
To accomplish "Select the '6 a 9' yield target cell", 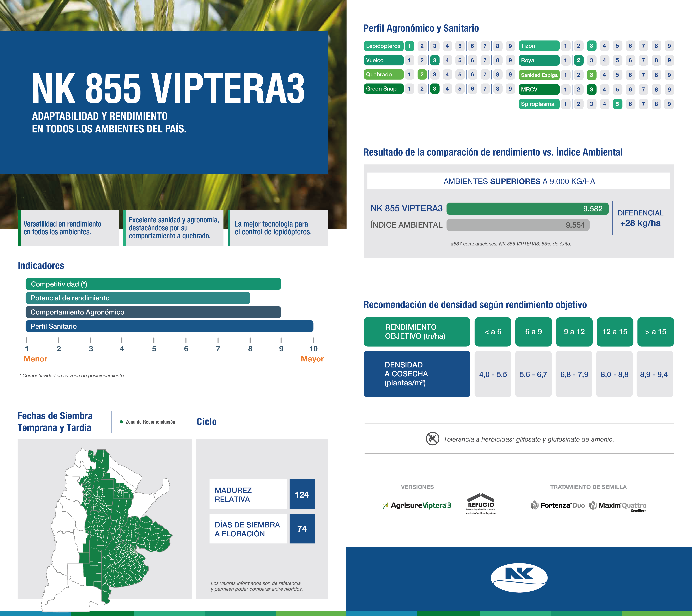I will 534,332.
